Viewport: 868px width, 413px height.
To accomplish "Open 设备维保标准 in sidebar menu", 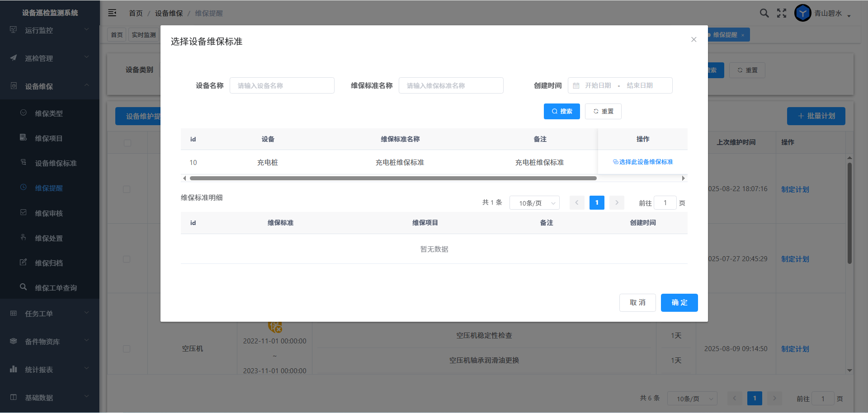I will (56, 163).
